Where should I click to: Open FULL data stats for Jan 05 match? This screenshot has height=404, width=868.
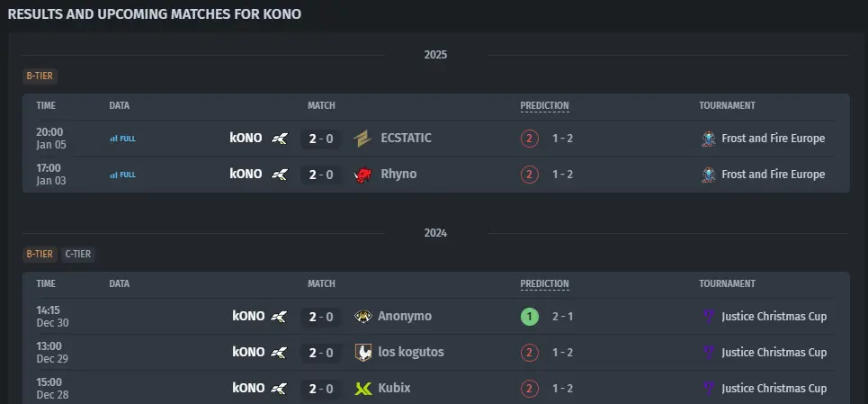click(122, 139)
